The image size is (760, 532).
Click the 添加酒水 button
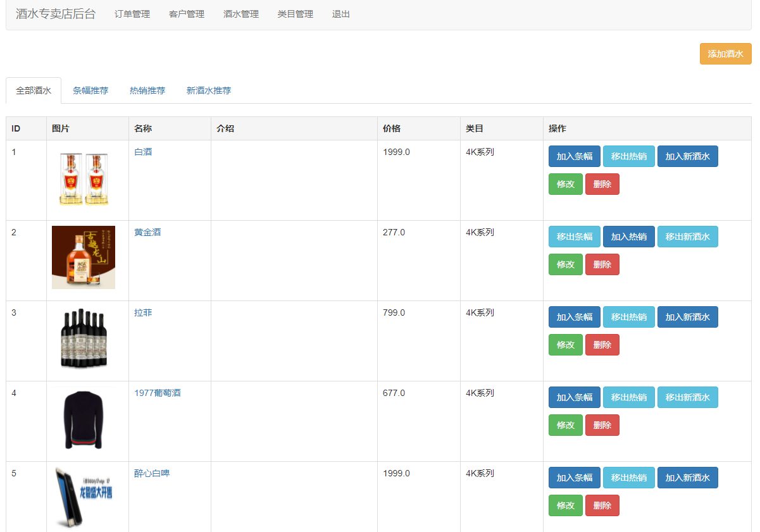click(725, 54)
